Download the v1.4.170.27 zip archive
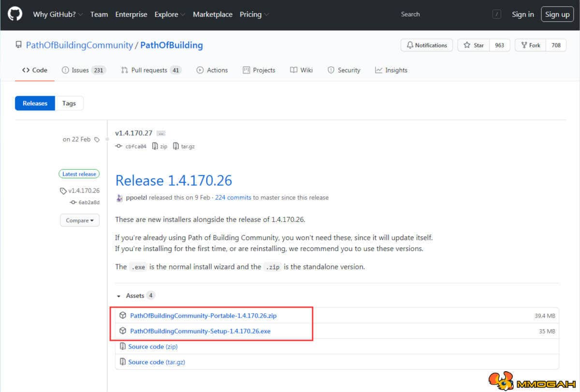 click(x=159, y=146)
